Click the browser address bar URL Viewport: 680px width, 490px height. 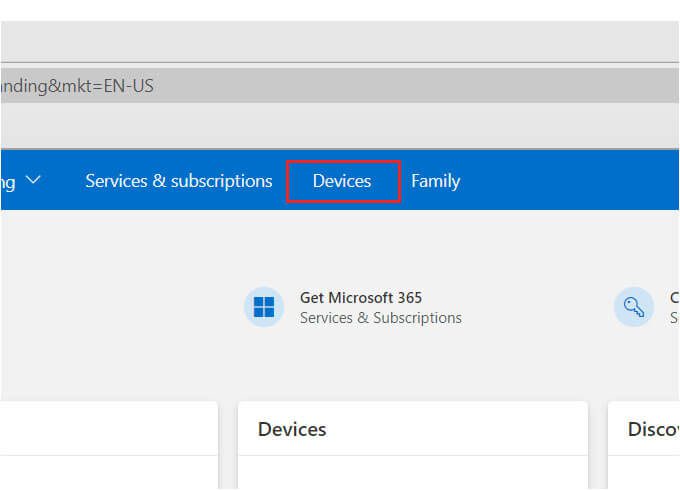click(340, 85)
